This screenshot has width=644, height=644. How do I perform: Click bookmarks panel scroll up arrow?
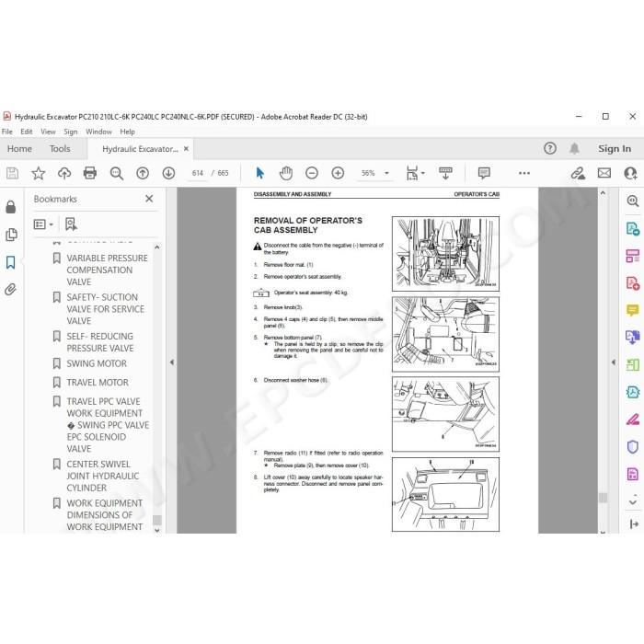[157, 247]
